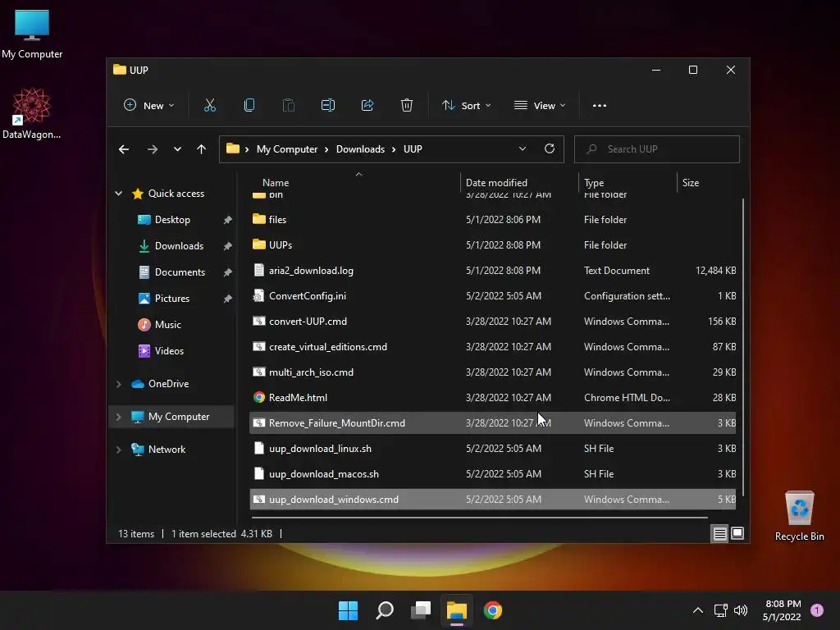Open Desktop in Quick access
The width and height of the screenshot is (840, 630).
[172, 220]
